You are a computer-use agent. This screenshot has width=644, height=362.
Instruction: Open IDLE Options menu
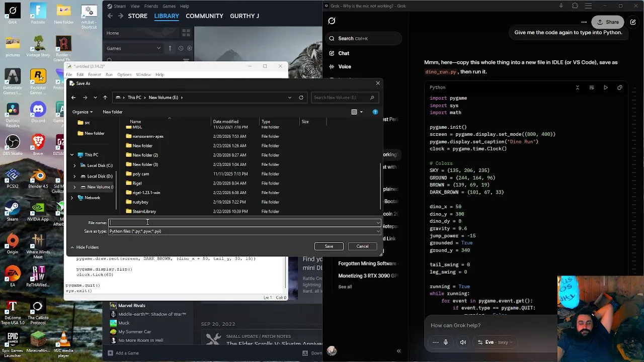124,75
